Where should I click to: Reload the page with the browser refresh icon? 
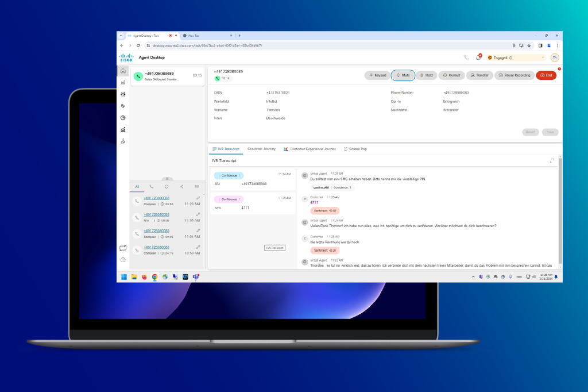coord(138,45)
